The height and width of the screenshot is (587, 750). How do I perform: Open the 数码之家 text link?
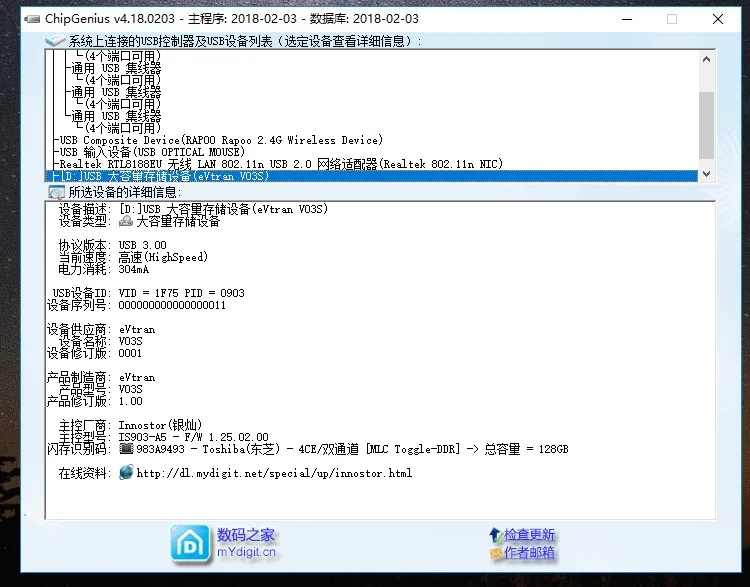(246, 534)
